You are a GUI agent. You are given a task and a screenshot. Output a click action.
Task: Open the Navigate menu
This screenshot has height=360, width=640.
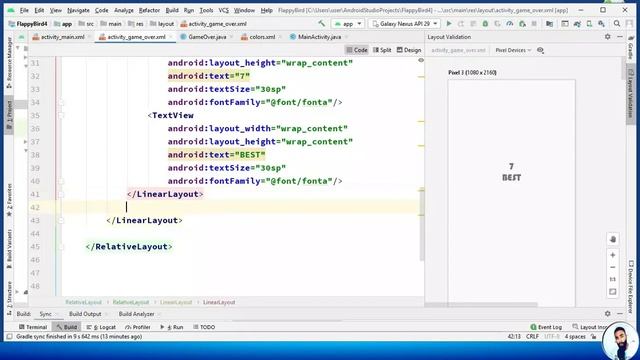click(x=78, y=10)
